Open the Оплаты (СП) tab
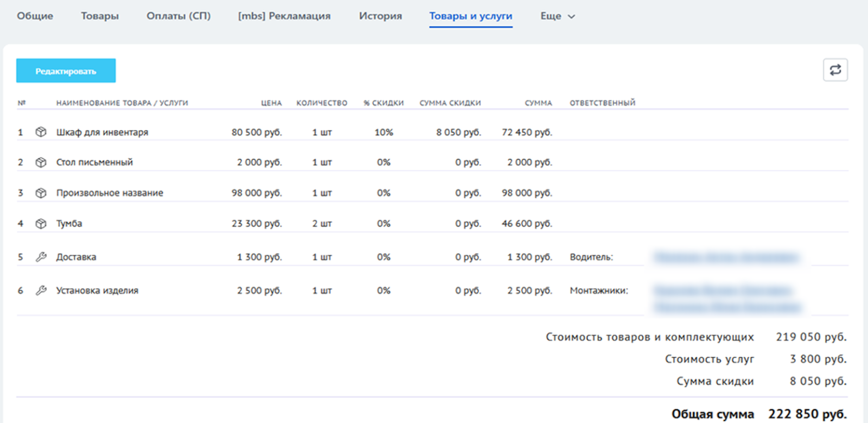The height and width of the screenshot is (423, 868). (x=178, y=16)
